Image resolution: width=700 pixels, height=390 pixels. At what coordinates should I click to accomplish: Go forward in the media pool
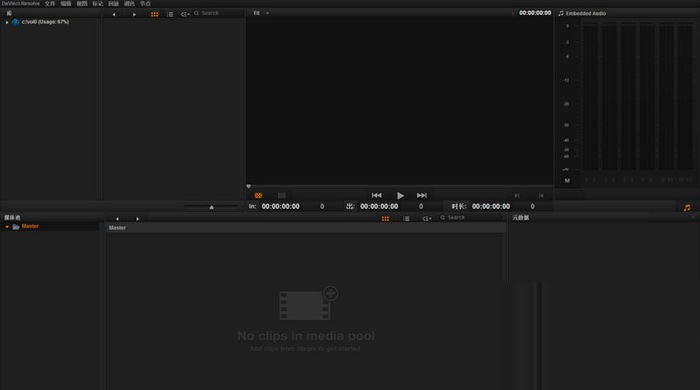(x=137, y=219)
